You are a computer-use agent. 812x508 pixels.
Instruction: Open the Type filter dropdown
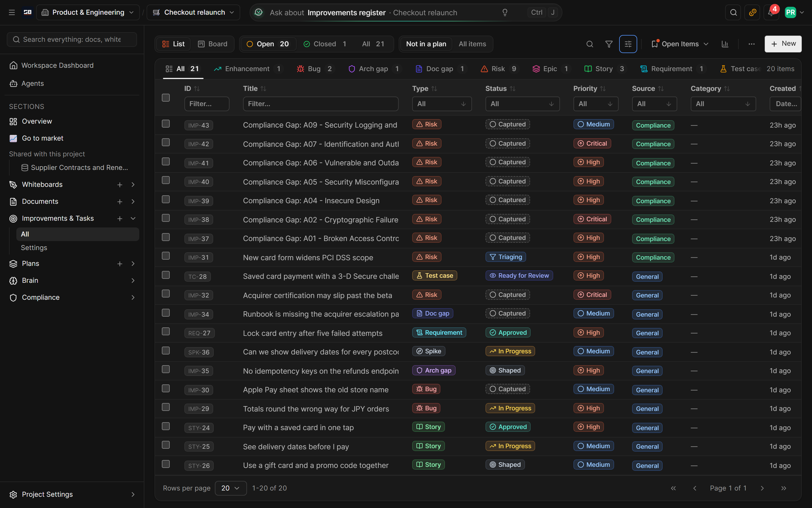coord(442,104)
